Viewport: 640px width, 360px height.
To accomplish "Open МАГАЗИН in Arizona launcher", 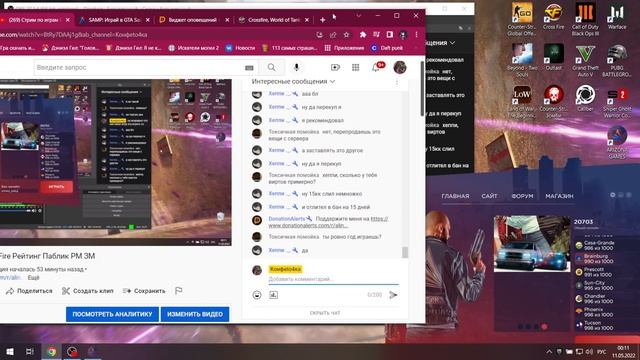I will pyautogui.click(x=559, y=196).
